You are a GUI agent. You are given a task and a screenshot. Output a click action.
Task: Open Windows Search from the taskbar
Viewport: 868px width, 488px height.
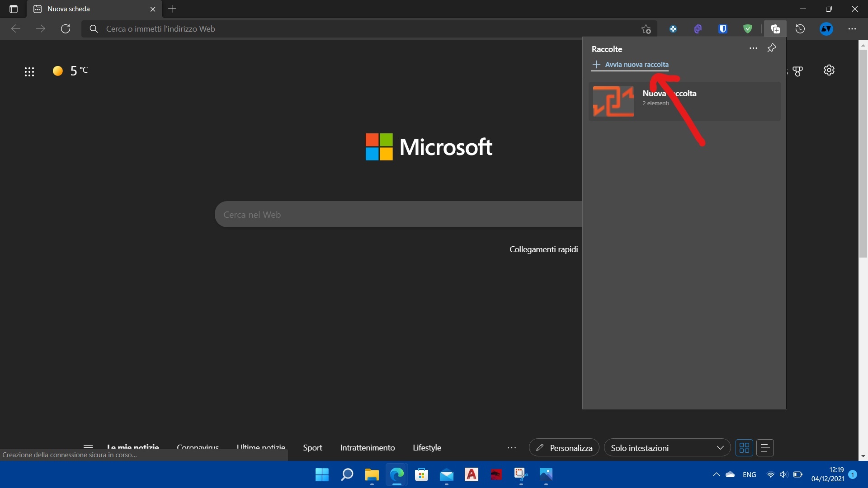[x=347, y=475]
